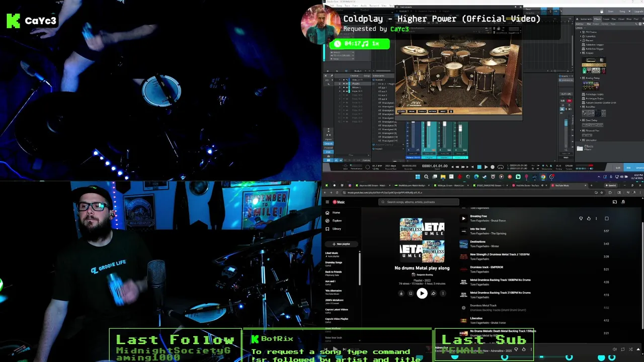Download the No drums Metal playlist
The width and height of the screenshot is (644, 362).
click(401, 294)
